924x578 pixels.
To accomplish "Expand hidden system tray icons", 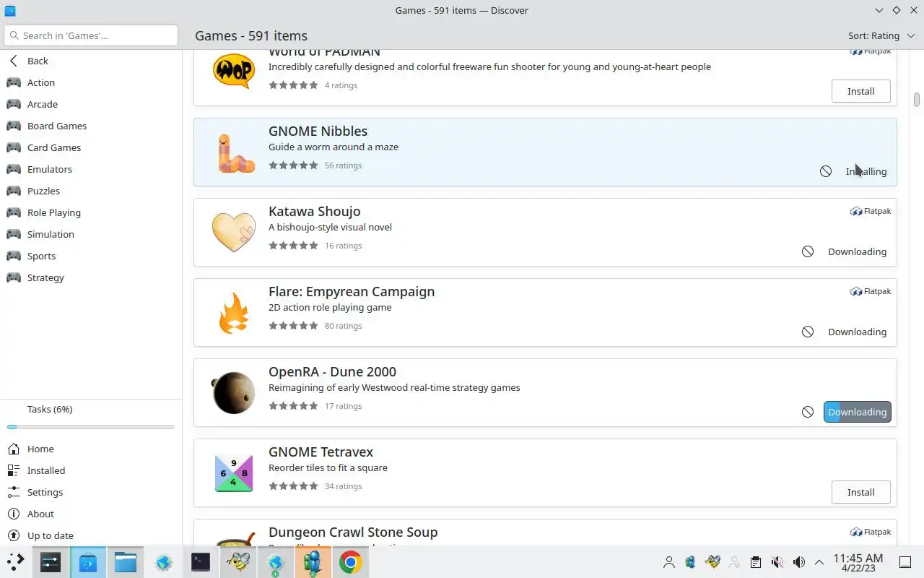I will click(819, 562).
